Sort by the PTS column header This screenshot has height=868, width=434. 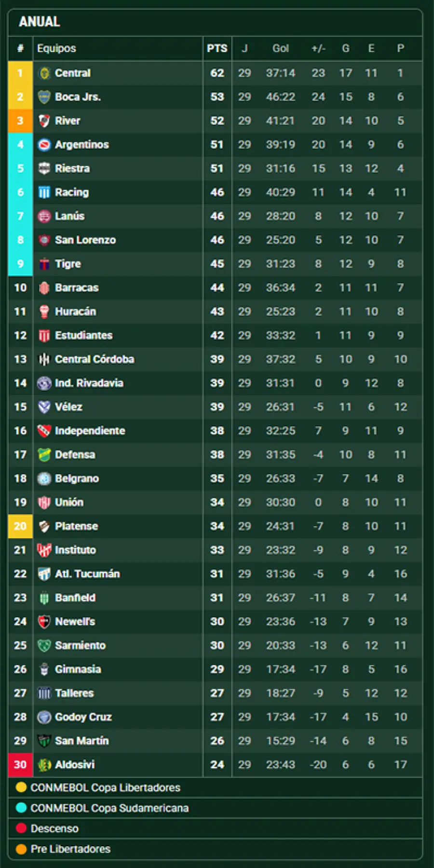tap(217, 48)
